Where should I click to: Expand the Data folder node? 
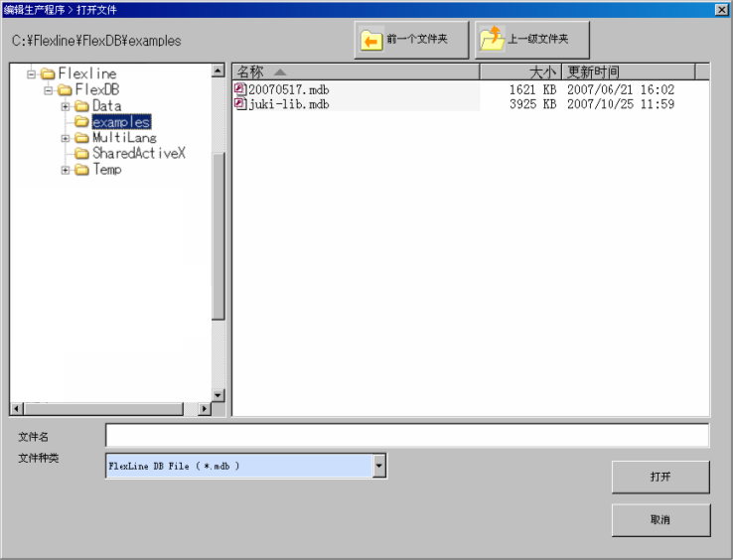click(66, 106)
